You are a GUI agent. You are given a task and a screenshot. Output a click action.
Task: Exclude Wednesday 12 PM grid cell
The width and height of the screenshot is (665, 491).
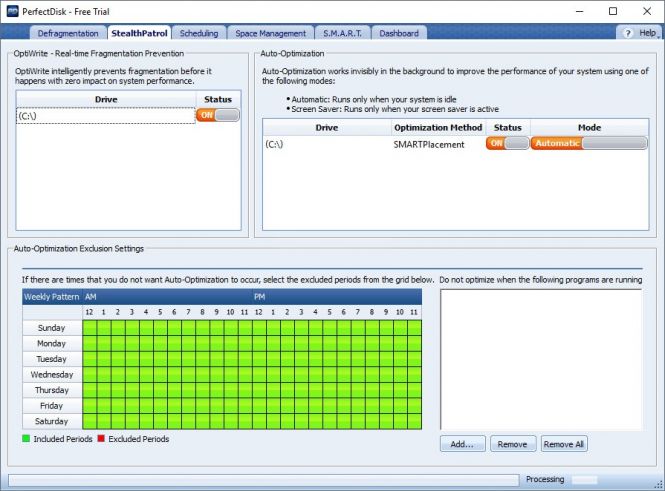[x=259, y=375]
